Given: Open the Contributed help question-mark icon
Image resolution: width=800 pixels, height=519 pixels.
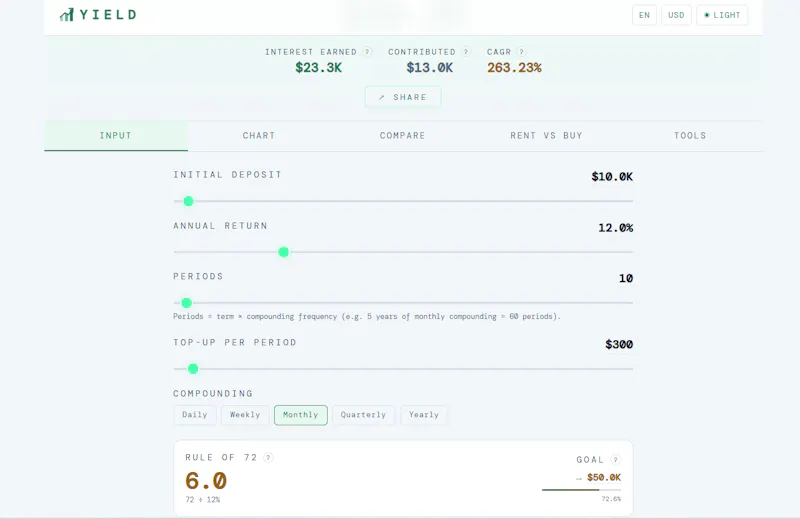Looking at the screenshot, I should click(466, 52).
